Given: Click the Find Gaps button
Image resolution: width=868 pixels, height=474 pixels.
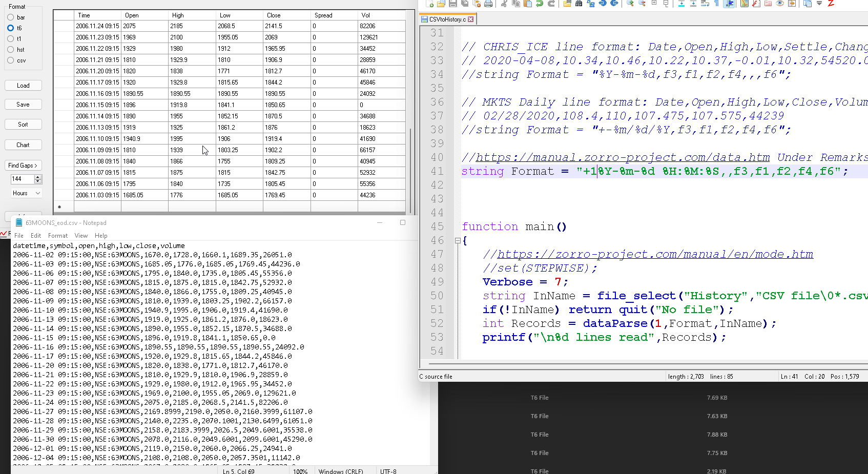Looking at the screenshot, I should (23, 166).
